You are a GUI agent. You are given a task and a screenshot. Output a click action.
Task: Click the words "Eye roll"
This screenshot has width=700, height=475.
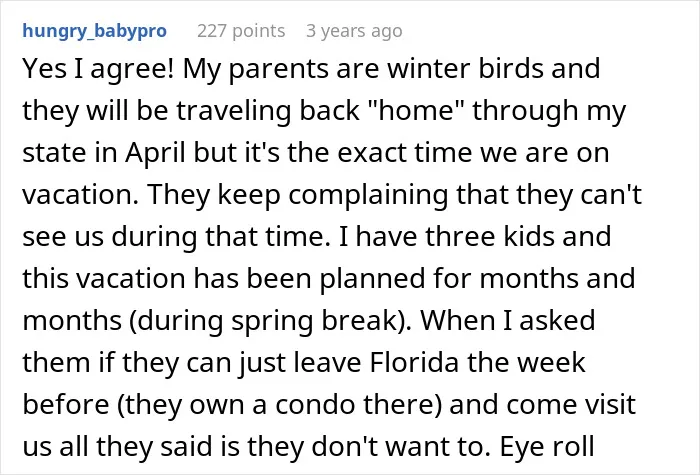(547, 446)
